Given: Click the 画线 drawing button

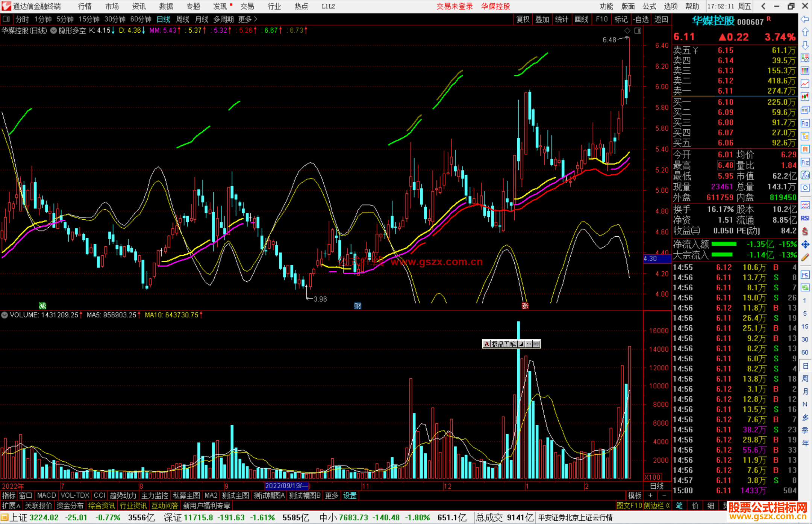Looking at the screenshot, I should 581,19.
